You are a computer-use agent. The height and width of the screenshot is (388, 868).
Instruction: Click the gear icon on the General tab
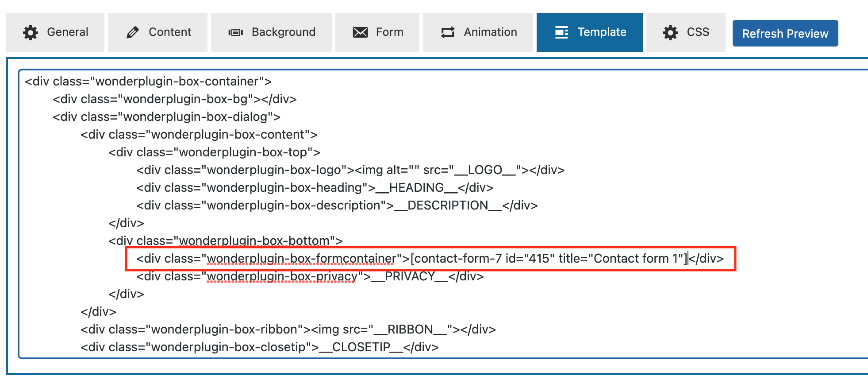click(x=31, y=33)
